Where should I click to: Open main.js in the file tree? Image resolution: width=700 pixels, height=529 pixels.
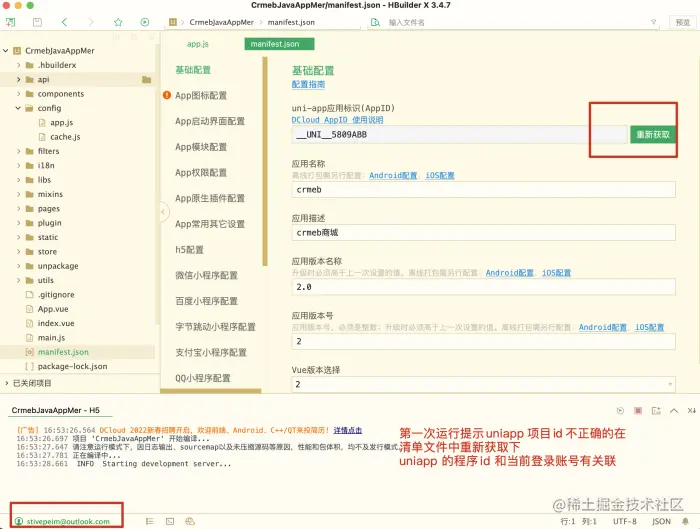tap(51, 338)
